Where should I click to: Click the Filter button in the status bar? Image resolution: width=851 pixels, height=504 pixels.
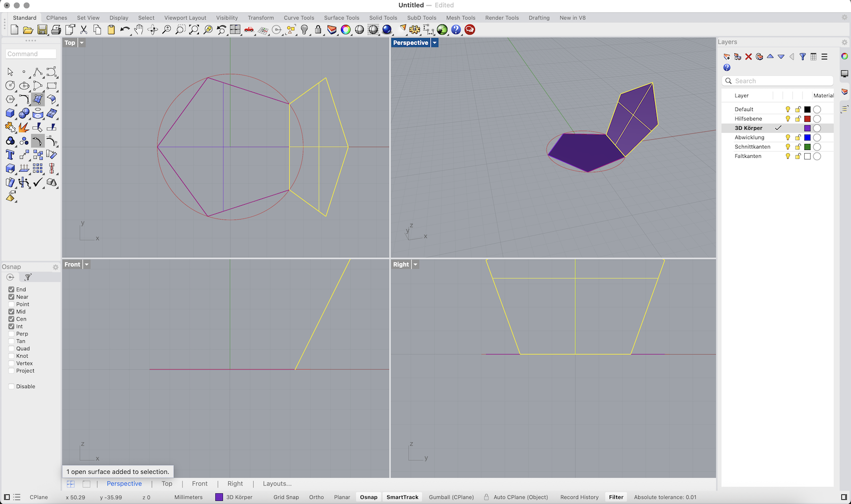click(x=616, y=497)
